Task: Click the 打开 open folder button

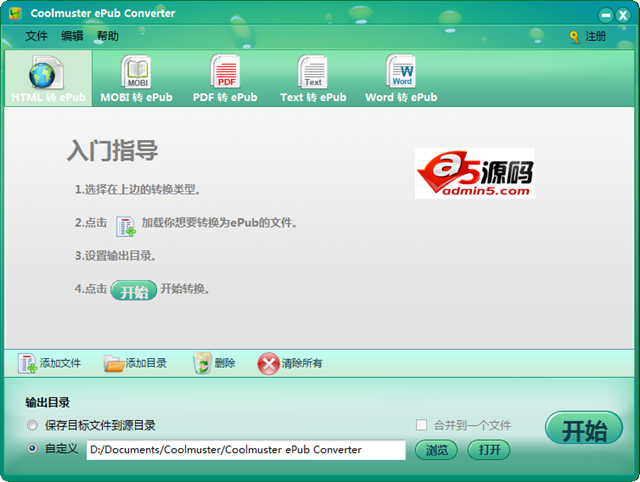Action: tap(489, 450)
